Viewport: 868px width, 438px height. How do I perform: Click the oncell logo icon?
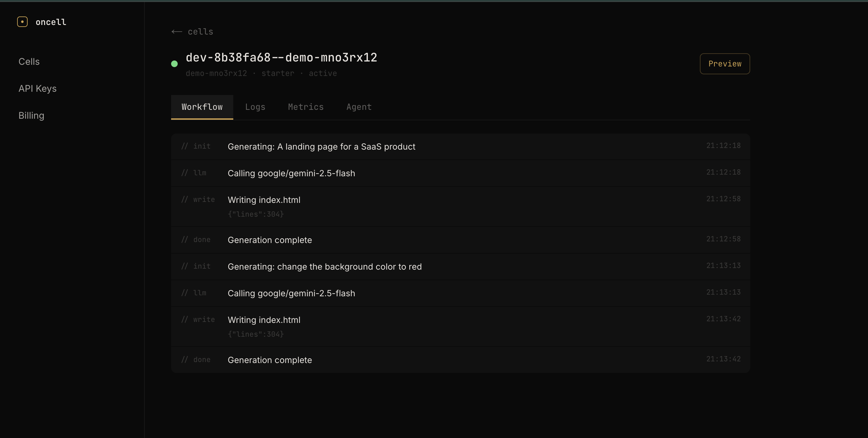(x=22, y=22)
